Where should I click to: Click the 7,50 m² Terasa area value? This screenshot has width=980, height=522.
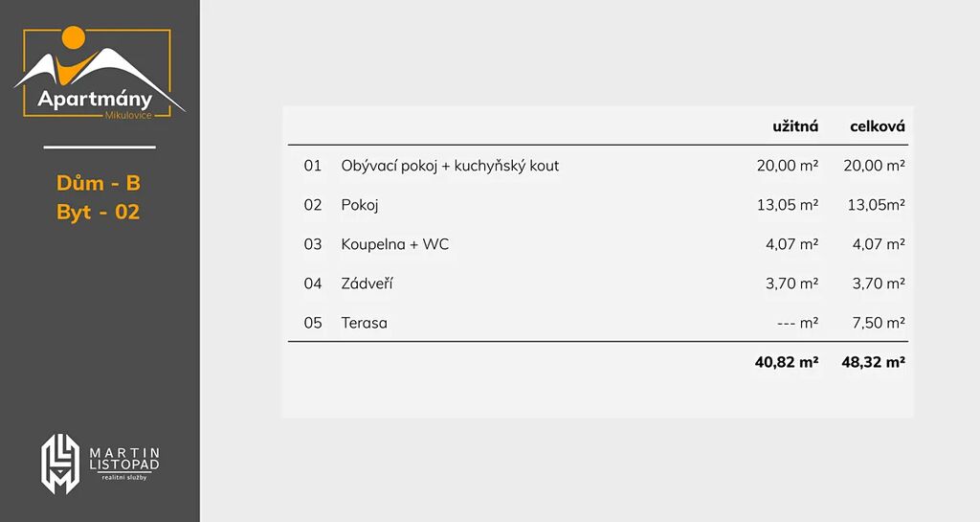coord(879,323)
